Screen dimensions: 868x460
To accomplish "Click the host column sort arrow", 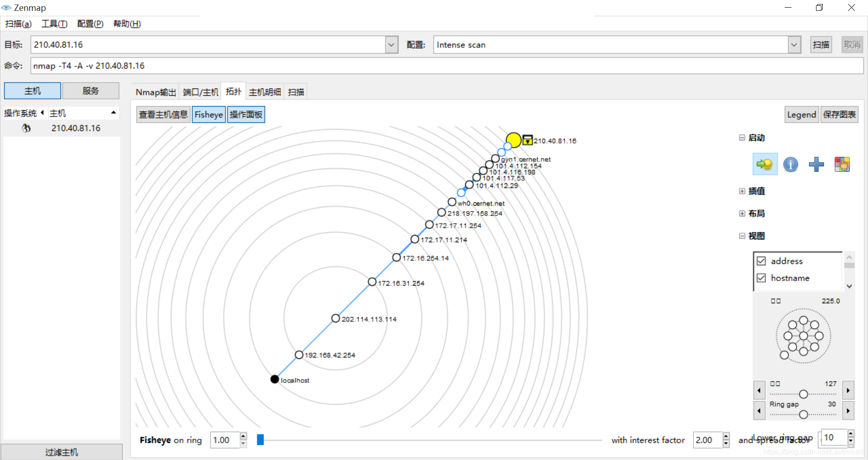I will (x=113, y=113).
